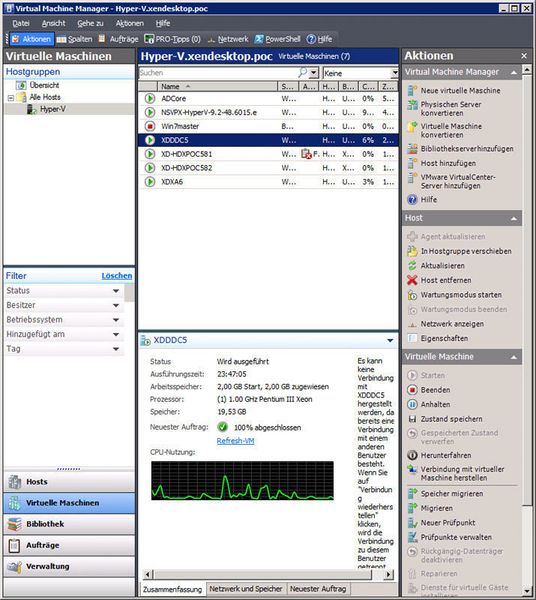Click the red Beenden stop icon
This screenshot has width=536, height=600.
coord(412,390)
